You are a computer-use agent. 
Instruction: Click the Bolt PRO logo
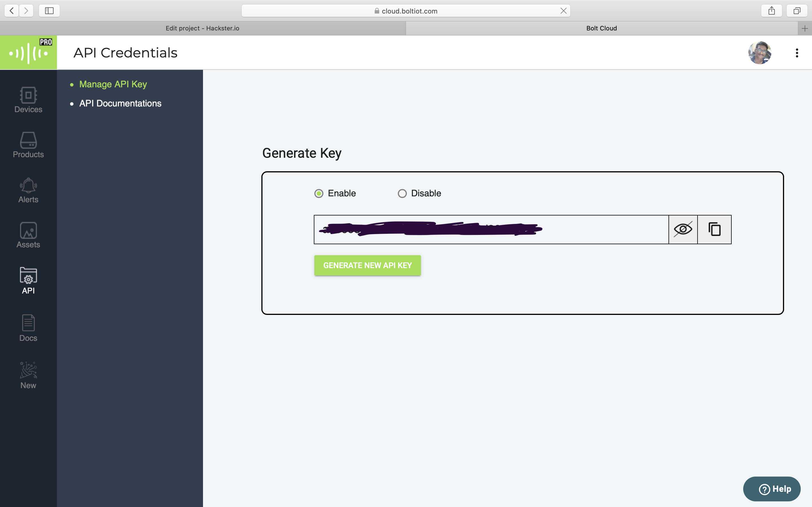coord(28,53)
